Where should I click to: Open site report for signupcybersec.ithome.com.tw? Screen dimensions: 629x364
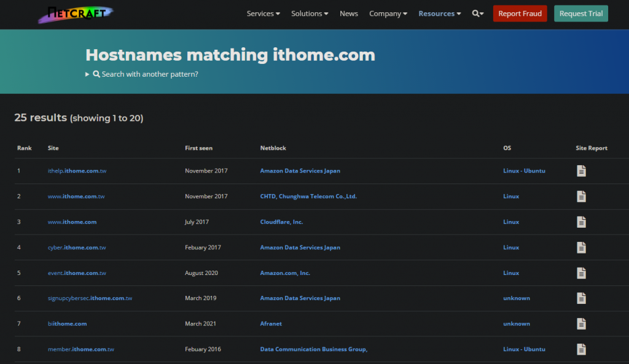point(581,298)
